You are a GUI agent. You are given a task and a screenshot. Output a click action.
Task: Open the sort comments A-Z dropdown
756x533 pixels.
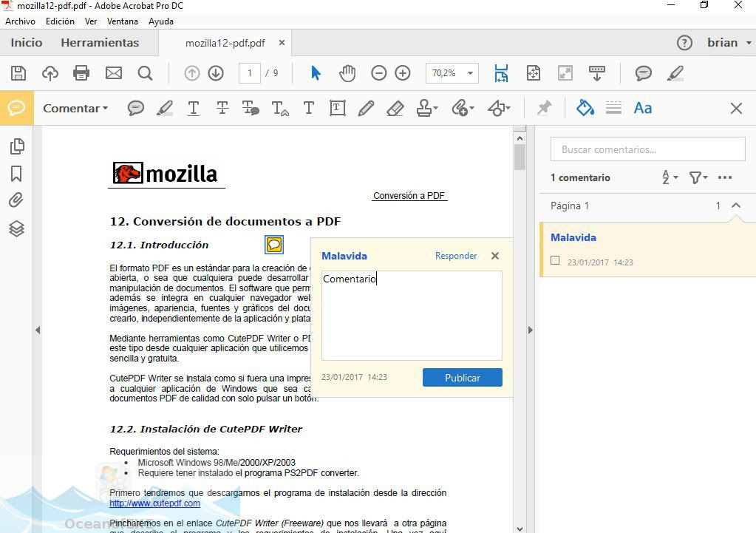point(670,177)
